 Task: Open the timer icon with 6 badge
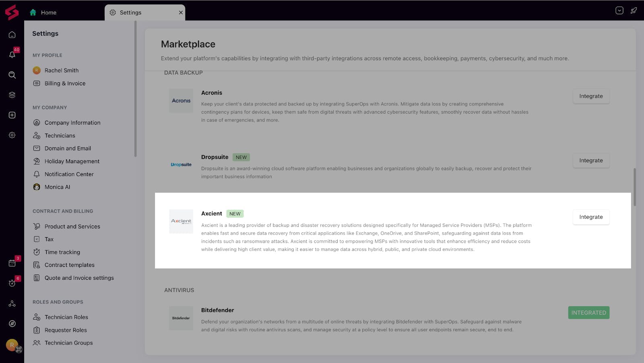coord(12,283)
